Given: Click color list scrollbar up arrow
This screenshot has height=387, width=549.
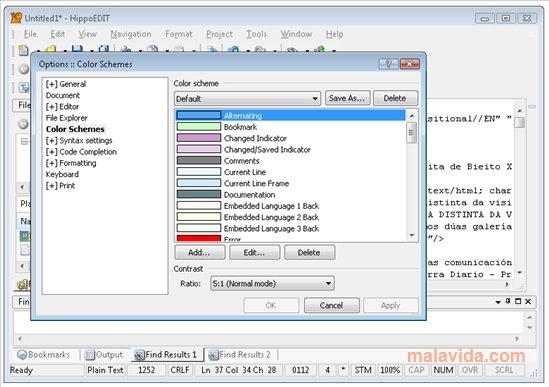Looking at the screenshot, I should [x=412, y=116].
